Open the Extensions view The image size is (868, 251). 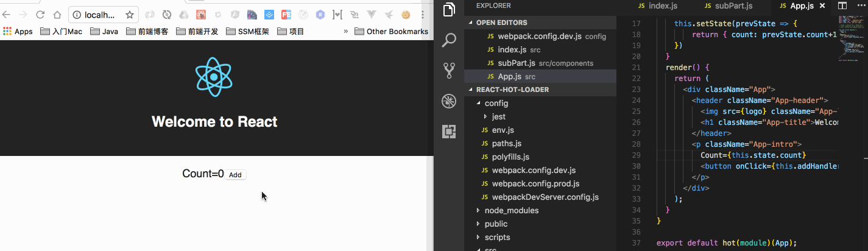(x=449, y=131)
